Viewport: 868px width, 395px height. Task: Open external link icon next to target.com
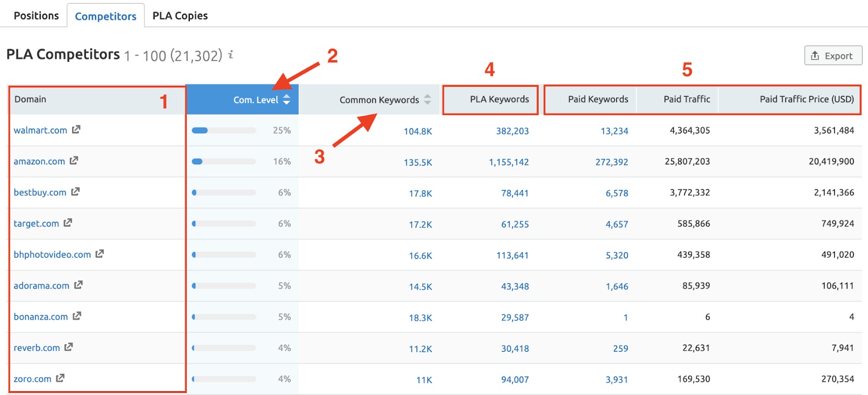point(68,222)
